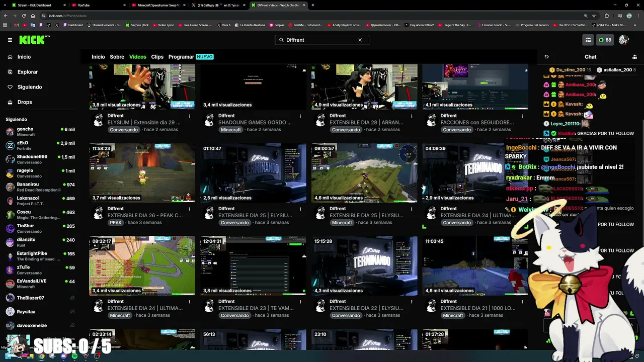Open TheBlazer97's offline channel
644x362 pixels.
pyautogui.click(x=40, y=298)
